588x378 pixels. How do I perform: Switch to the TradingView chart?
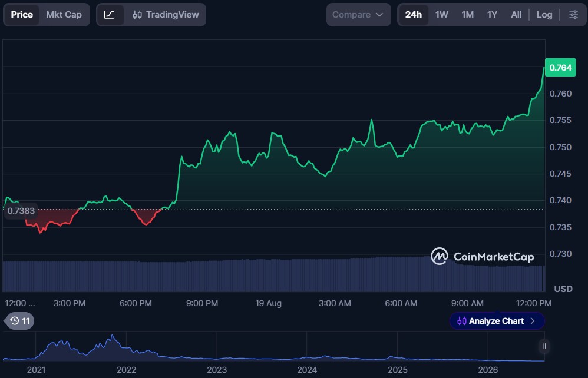pos(166,15)
